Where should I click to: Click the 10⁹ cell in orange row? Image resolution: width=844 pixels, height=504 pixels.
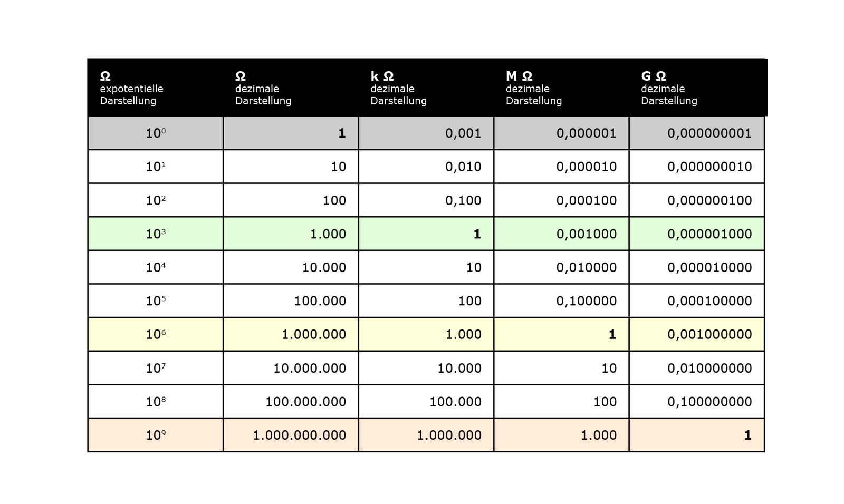(x=156, y=435)
